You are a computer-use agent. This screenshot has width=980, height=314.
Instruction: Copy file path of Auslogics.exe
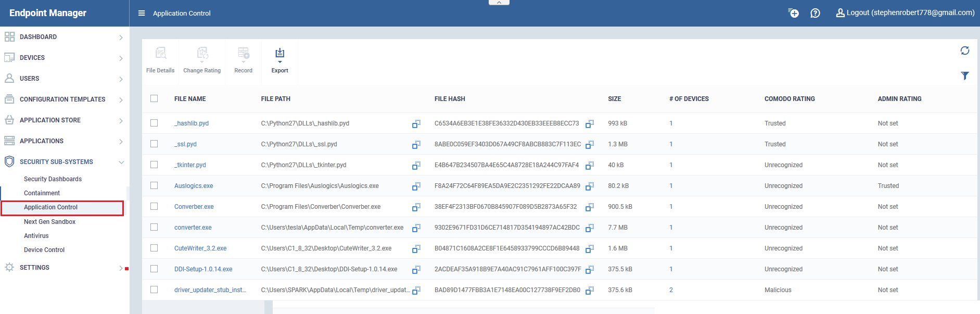pos(416,186)
